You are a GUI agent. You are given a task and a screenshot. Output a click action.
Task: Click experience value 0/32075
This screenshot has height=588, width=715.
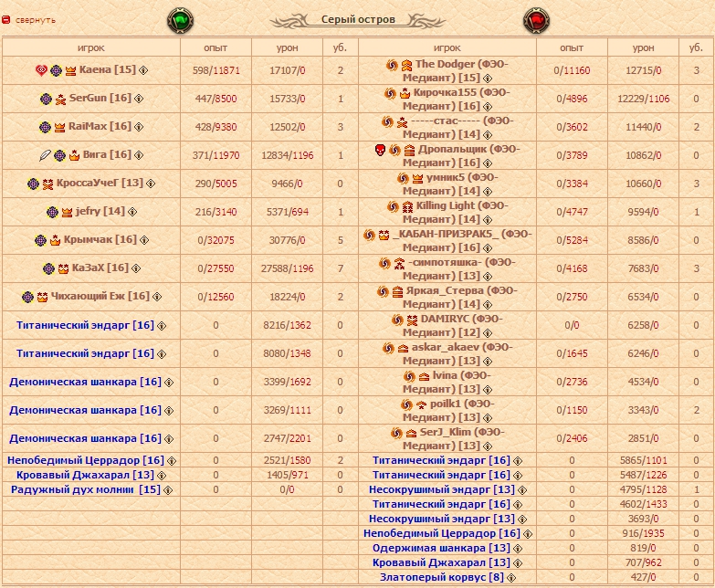[x=216, y=240]
